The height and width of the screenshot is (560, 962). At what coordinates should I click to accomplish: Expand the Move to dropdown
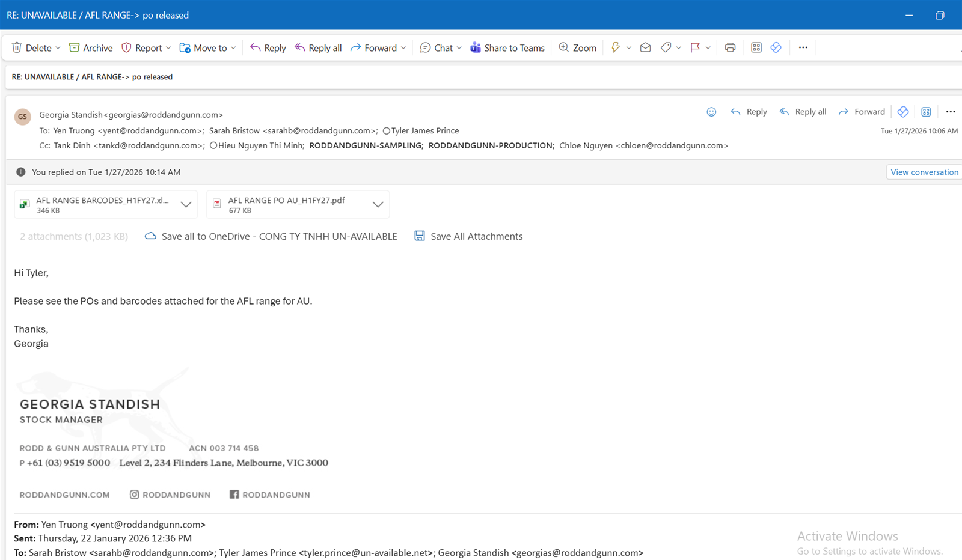233,48
